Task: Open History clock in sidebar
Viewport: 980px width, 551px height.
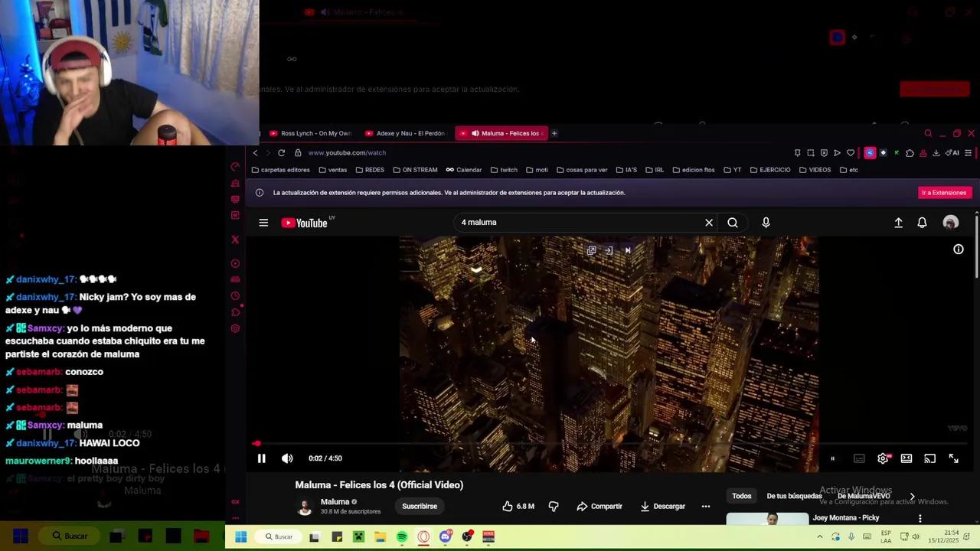Action: tap(235, 296)
